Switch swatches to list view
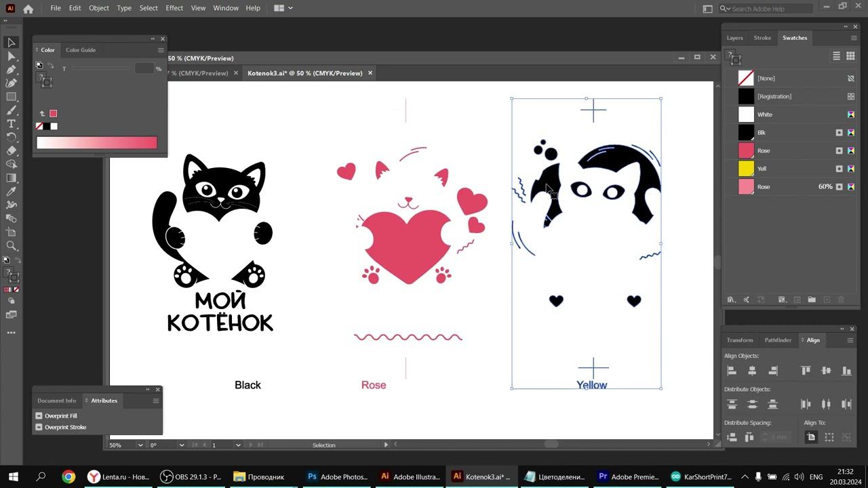 (x=836, y=56)
